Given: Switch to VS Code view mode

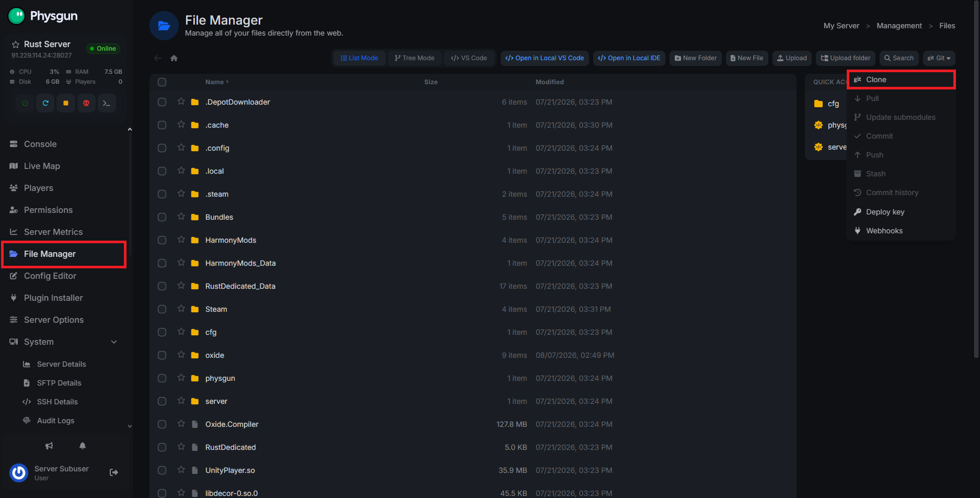Looking at the screenshot, I should (469, 58).
